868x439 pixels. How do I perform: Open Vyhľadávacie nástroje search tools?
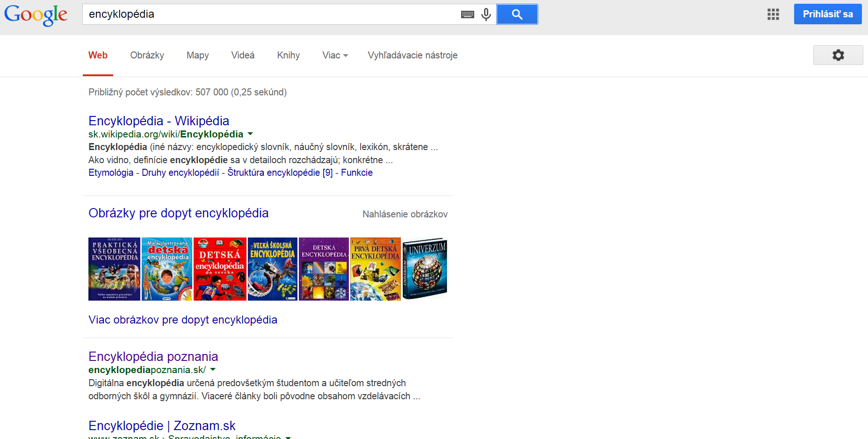click(412, 55)
